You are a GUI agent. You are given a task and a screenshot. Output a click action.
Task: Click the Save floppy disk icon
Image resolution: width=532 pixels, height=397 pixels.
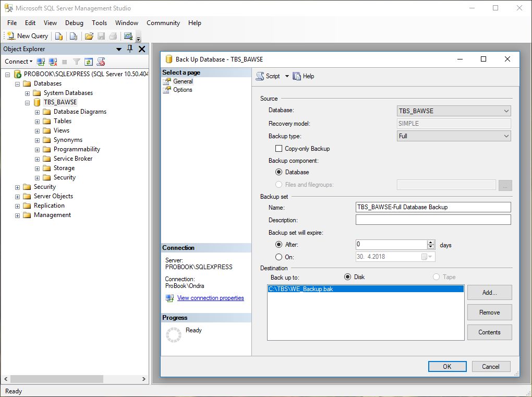101,36
